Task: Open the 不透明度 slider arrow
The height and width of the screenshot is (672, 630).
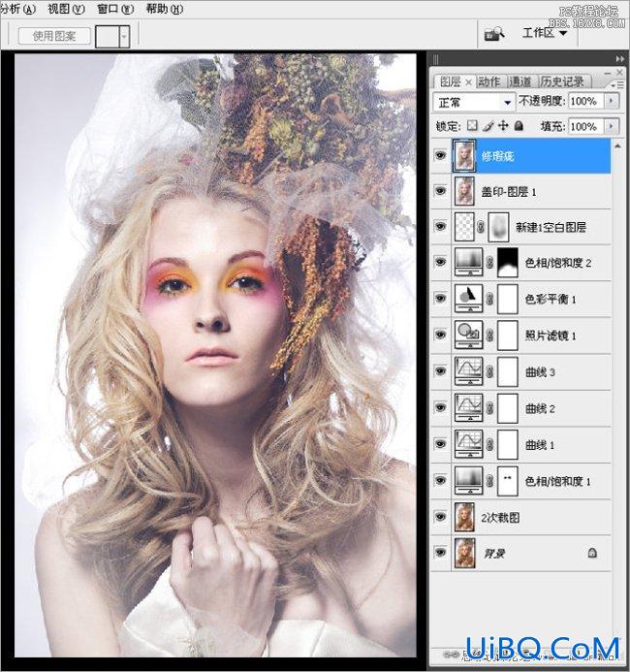Action: point(612,101)
